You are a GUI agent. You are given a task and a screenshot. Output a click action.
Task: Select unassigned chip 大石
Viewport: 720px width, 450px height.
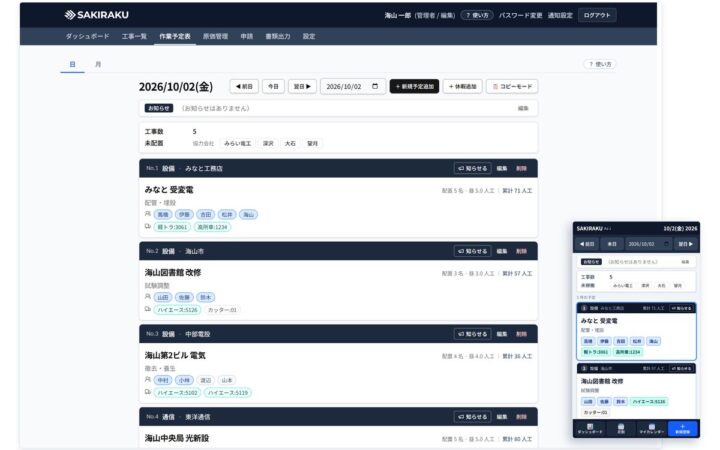[290, 143]
